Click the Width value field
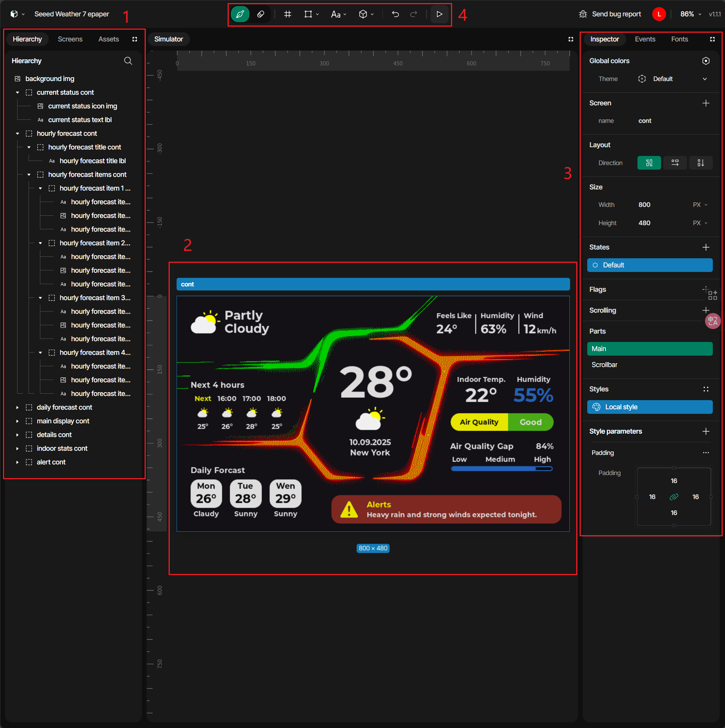The width and height of the screenshot is (725, 728). pyautogui.click(x=644, y=205)
